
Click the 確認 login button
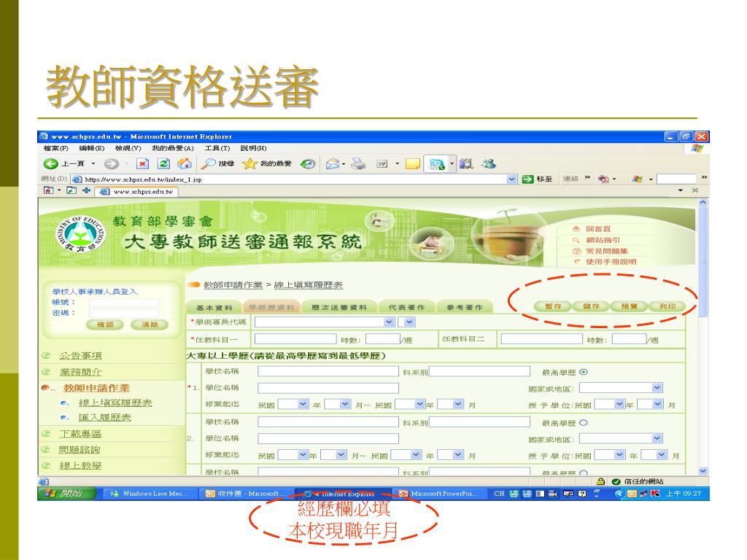[105, 324]
